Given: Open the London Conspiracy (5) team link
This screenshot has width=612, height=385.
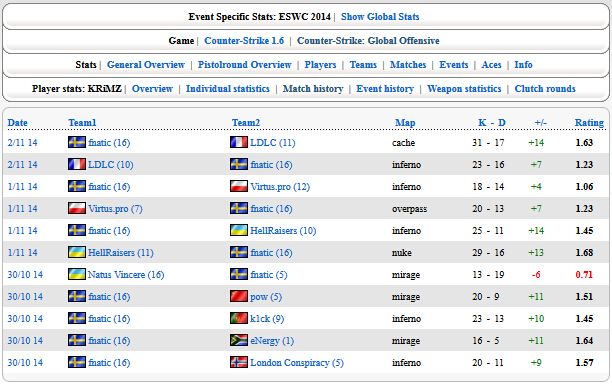Looking at the screenshot, I should [x=297, y=363].
